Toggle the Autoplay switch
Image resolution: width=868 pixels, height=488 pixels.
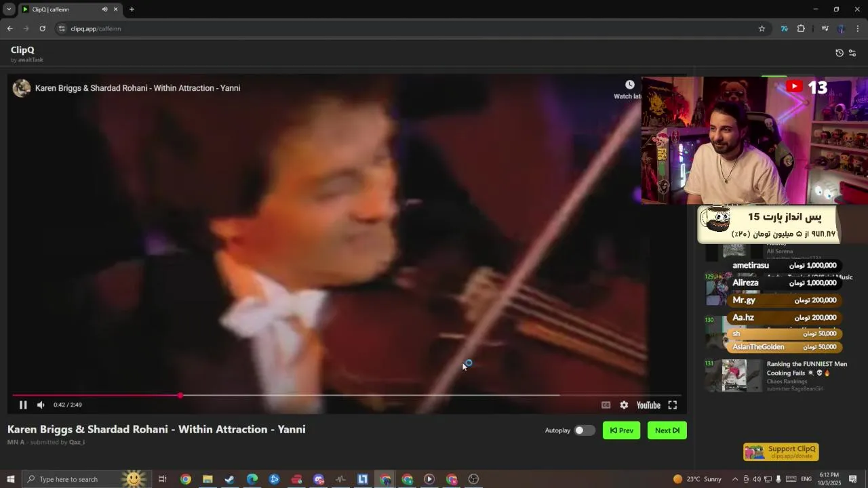584,430
